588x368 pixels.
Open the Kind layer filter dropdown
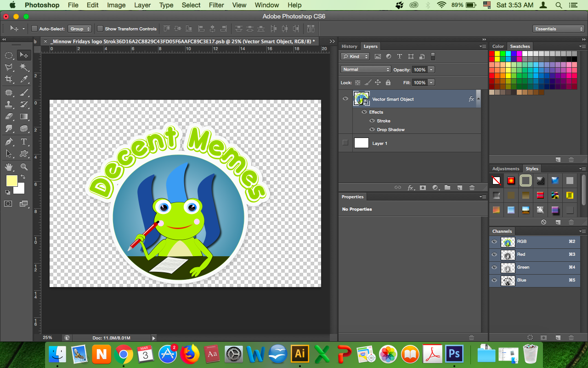355,57
